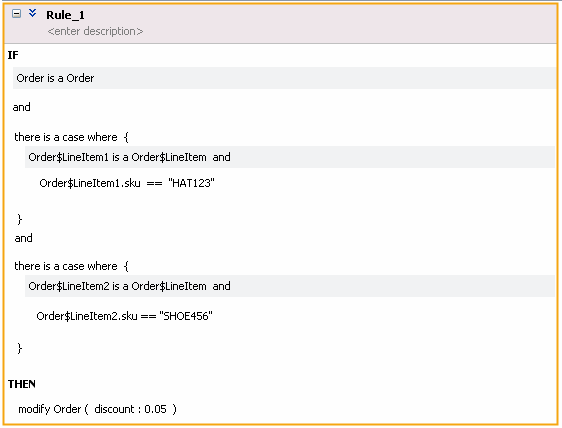Click the first 'there is a case where' clause
The width and height of the screenshot is (562, 428).
click(x=66, y=137)
